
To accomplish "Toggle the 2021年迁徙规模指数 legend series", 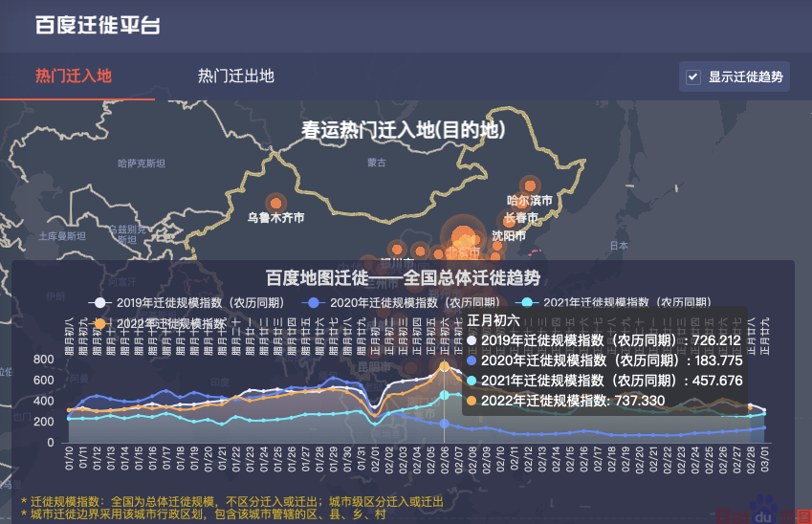I will point(613,302).
